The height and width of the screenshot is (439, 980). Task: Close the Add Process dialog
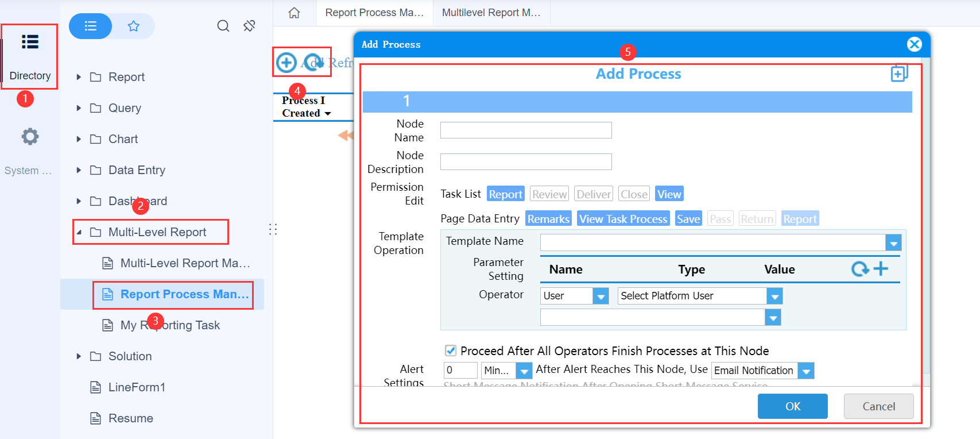click(914, 44)
